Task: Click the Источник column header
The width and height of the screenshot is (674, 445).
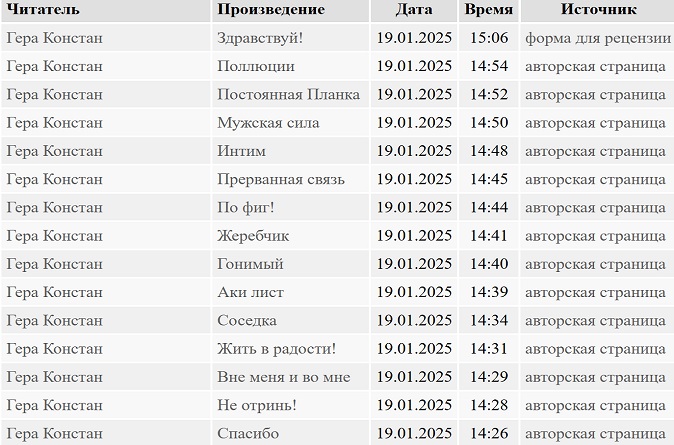Action: (x=598, y=9)
